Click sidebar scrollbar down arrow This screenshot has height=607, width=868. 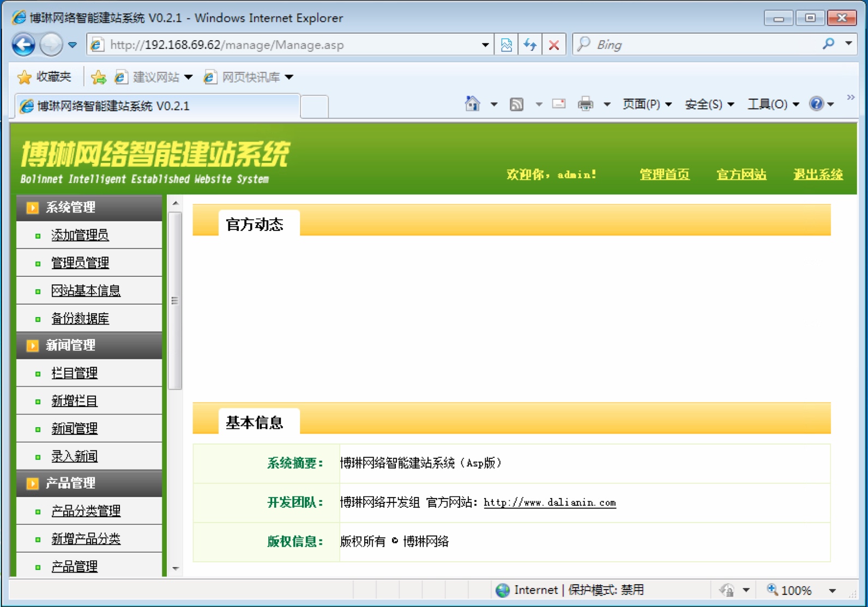(x=175, y=568)
